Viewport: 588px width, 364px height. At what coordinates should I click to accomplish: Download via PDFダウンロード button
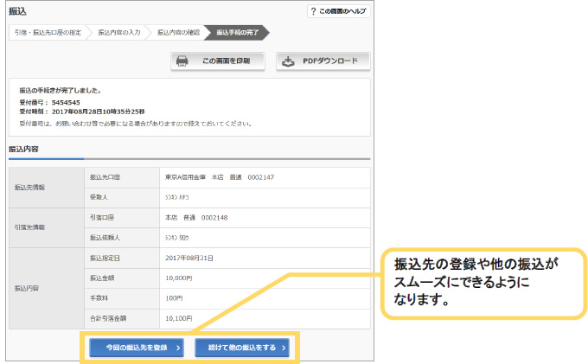point(323,61)
